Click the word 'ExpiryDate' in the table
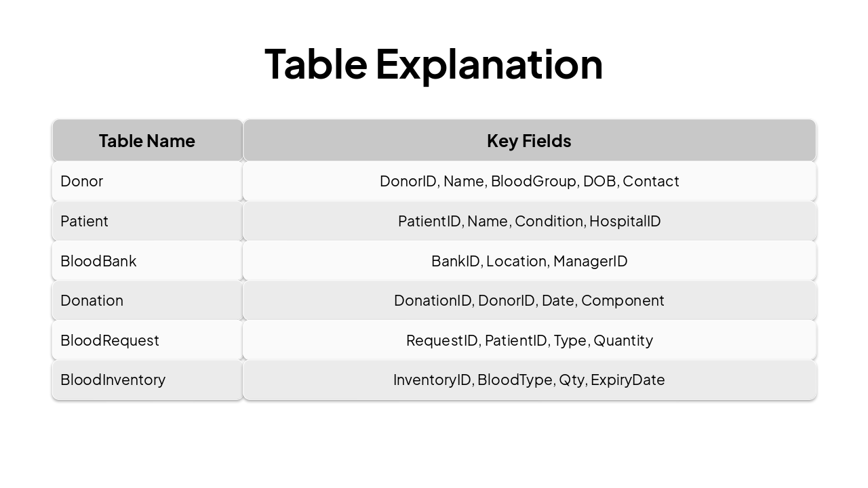This screenshot has height=488, width=868. [627, 380]
